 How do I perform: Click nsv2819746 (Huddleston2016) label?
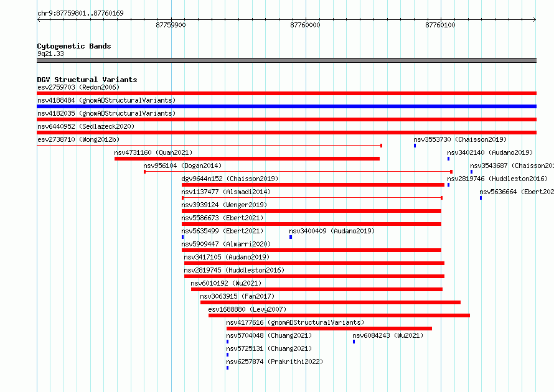(497, 179)
